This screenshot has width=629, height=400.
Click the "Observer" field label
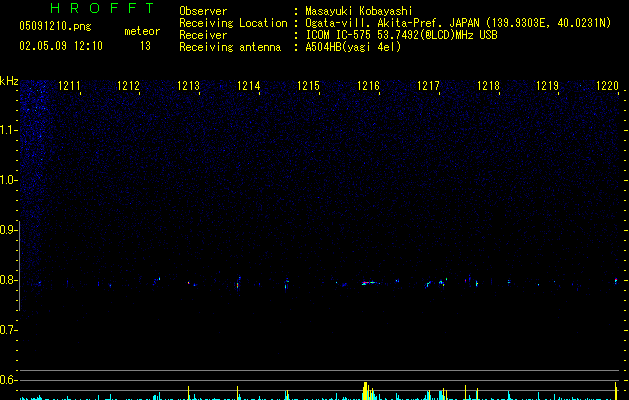203,11
